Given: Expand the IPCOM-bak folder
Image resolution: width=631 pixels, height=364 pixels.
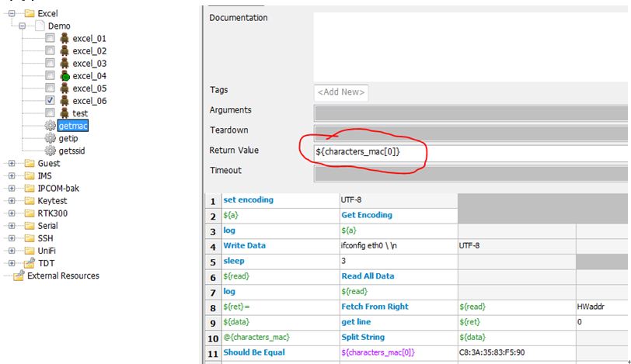Looking at the screenshot, I should (12, 189).
